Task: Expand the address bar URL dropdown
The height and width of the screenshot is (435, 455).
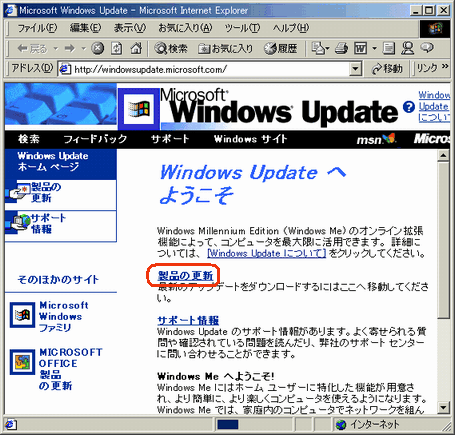Action: pyautogui.click(x=355, y=69)
